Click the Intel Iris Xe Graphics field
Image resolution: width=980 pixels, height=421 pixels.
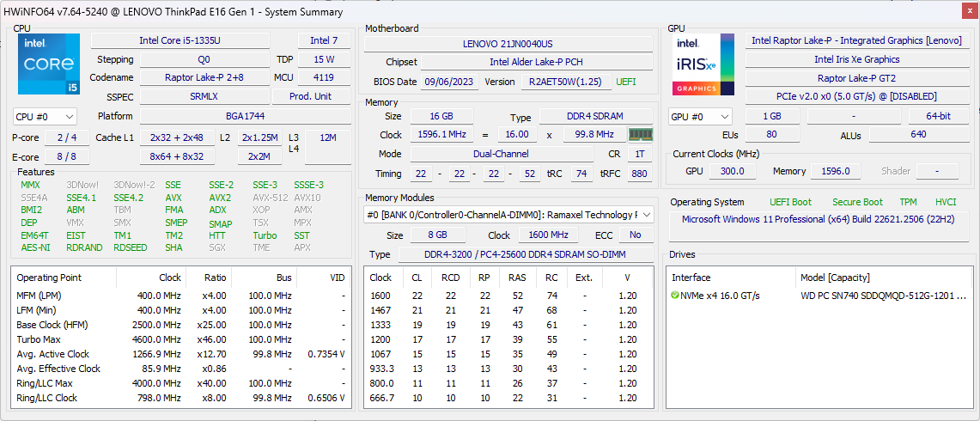coord(857,59)
